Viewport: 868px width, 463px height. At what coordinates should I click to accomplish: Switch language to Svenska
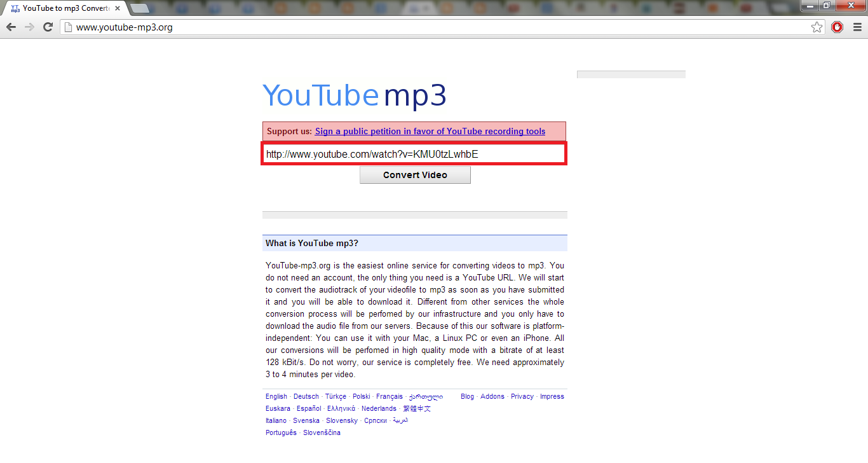306,421
